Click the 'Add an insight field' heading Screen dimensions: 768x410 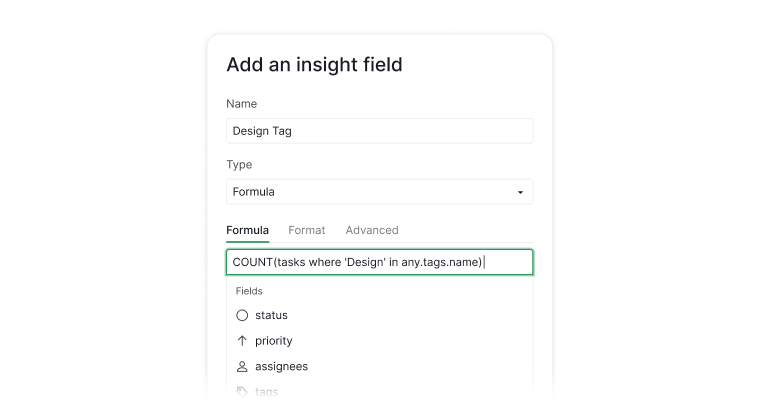click(x=314, y=65)
